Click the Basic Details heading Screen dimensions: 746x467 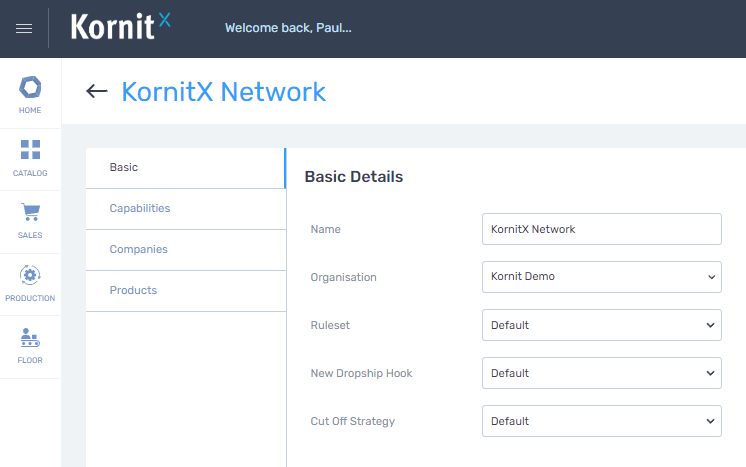[353, 177]
